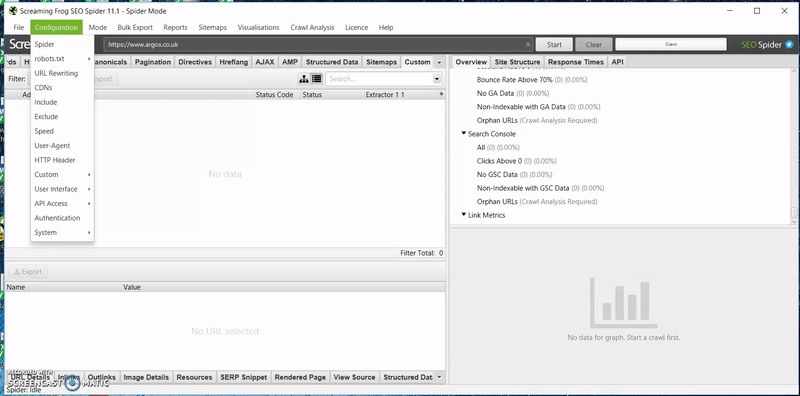Open the View Source bottom tab
The width and height of the screenshot is (800, 396).
354,377
